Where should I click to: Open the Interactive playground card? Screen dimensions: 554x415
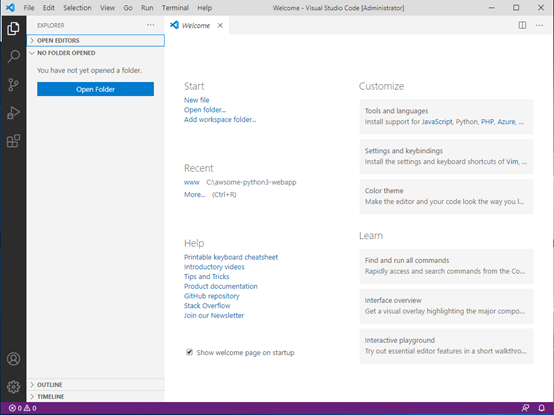[446, 346]
